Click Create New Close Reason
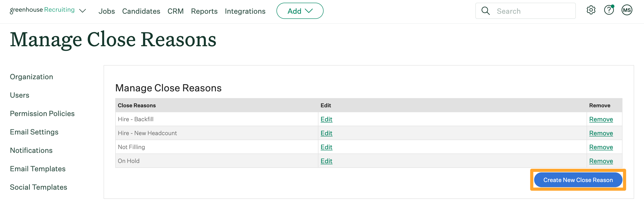The height and width of the screenshot is (202, 644). (x=578, y=180)
